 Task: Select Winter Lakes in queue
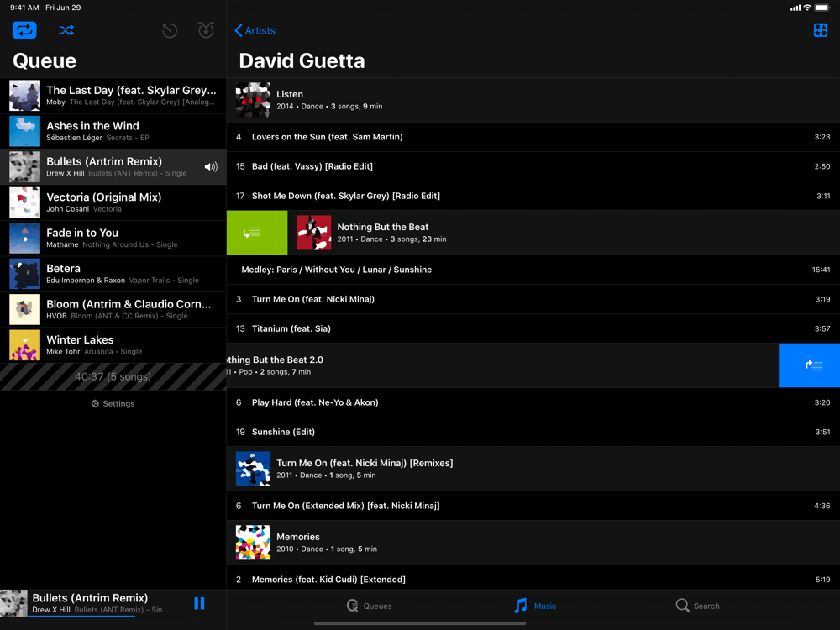[x=113, y=345]
